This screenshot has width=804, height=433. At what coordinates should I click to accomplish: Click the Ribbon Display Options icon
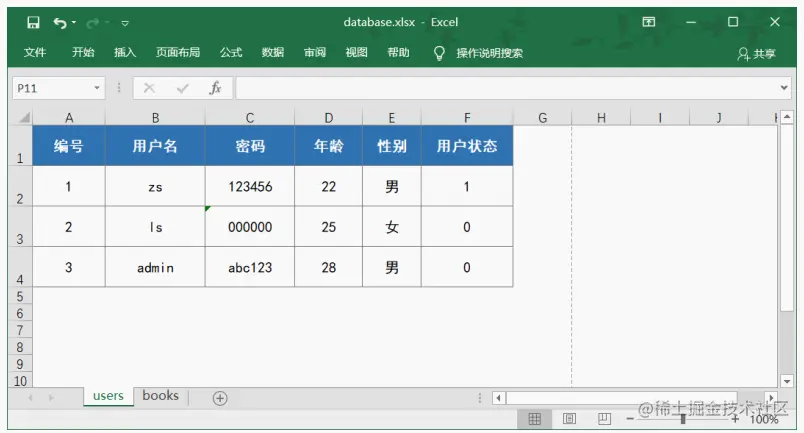tap(649, 22)
